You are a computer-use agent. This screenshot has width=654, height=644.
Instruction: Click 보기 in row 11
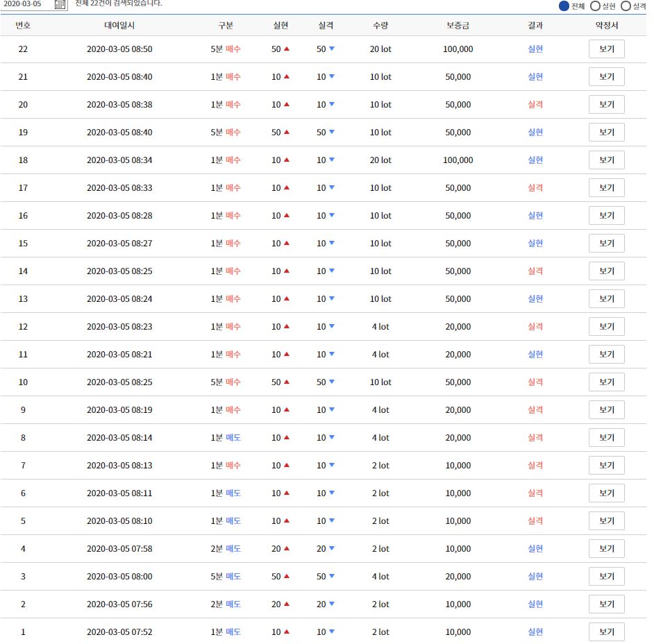point(607,355)
